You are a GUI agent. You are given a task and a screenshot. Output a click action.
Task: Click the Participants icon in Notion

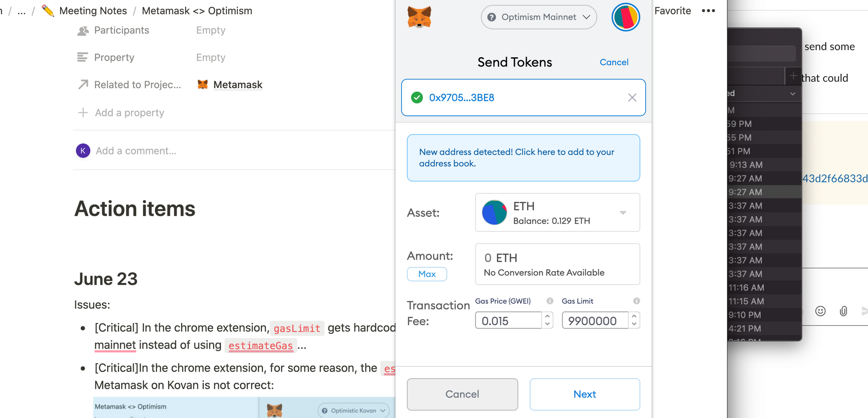(82, 30)
